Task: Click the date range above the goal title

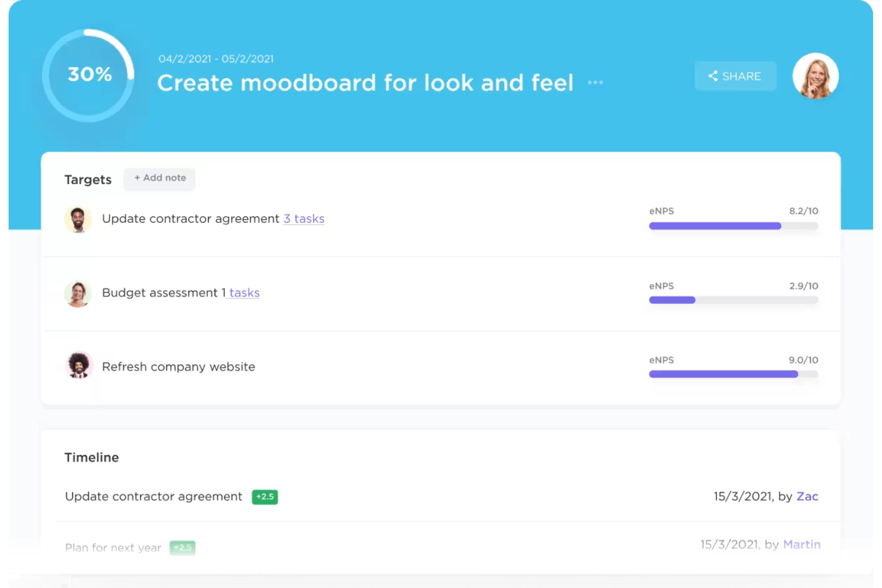Action: [x=216, y=58]
